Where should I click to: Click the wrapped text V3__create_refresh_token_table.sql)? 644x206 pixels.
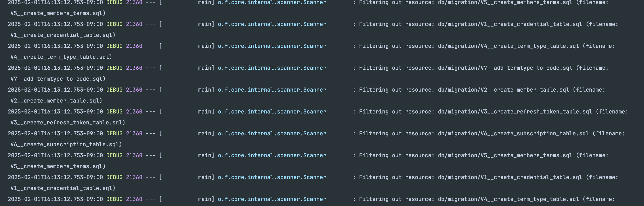click(x=68, y=123)
